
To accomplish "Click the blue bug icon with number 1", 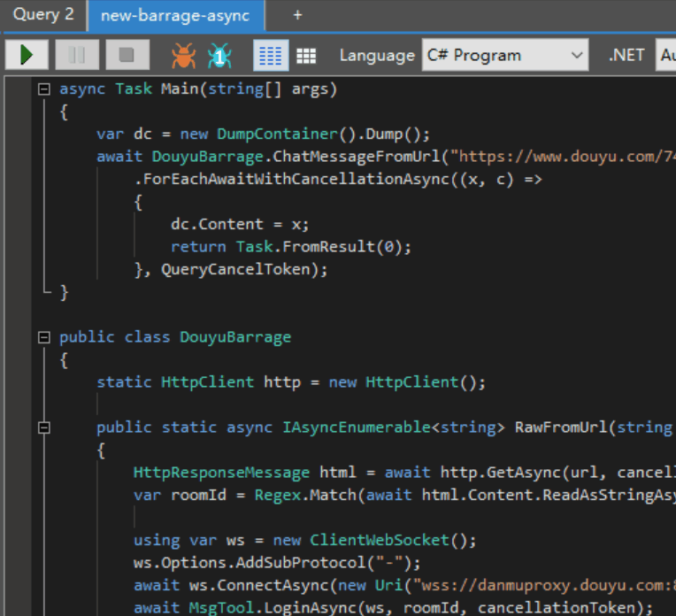I will (x=219, y=55).
